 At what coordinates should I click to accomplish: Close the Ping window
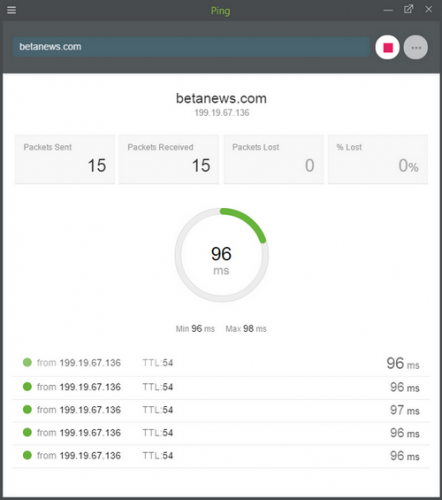click(x=429, y=9)
